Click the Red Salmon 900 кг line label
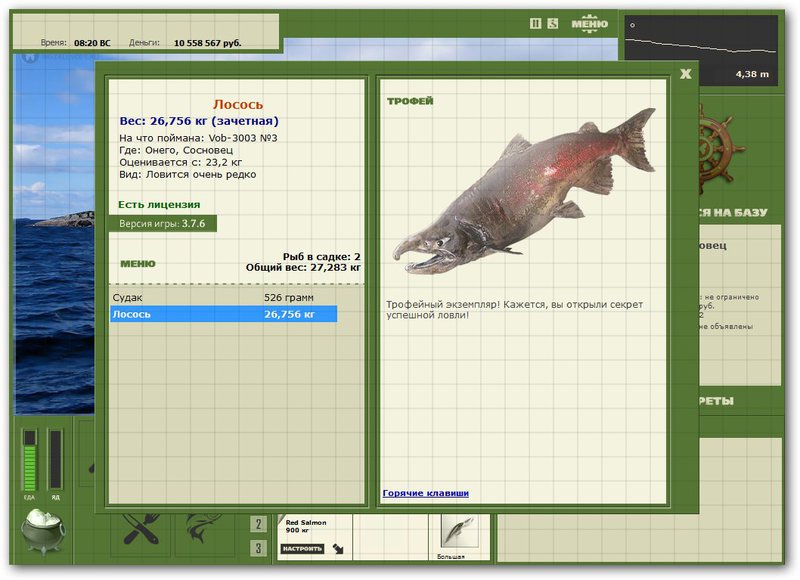800x580 pixels. [x=306, y=526]
